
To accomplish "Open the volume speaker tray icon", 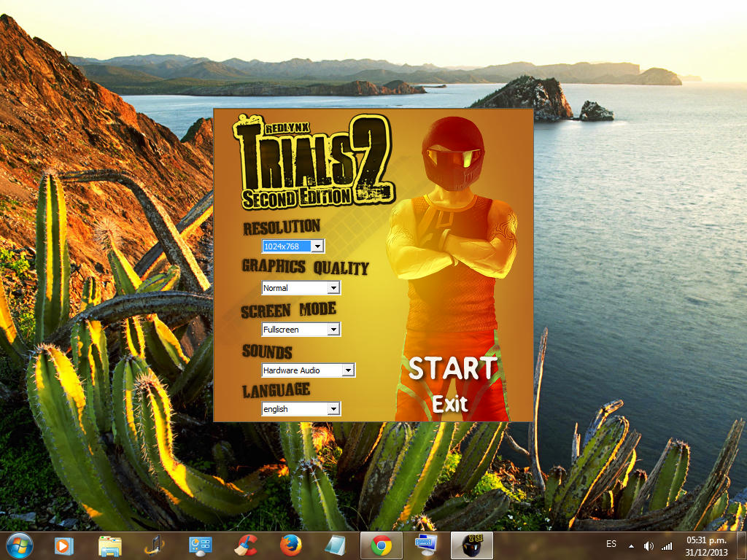I will (x=649, y=545).
